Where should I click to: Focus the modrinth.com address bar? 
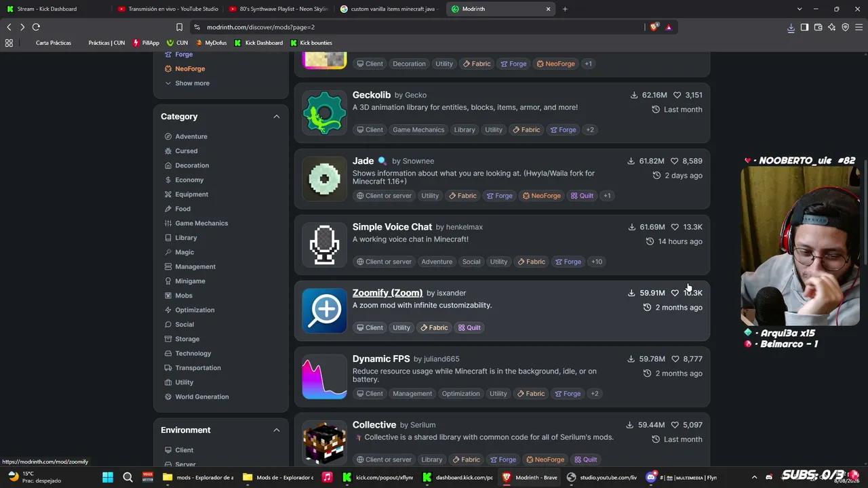(x=417, y=27)
